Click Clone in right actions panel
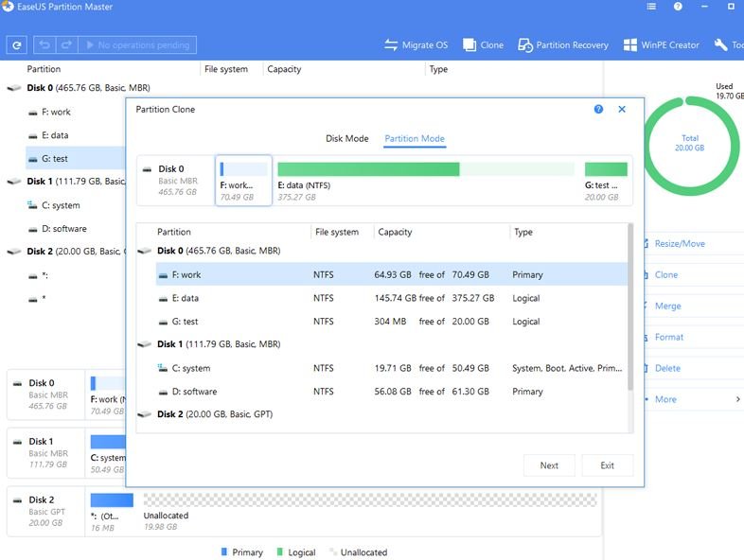This screenshot has width=744, height=560. 666,275
